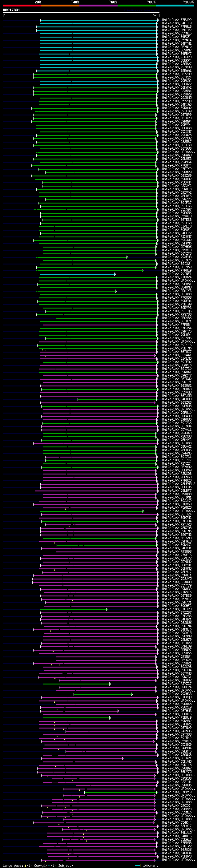Click the cyan ~100% identity legend segment
Viewport: 197px width, 868px height.
175,6
